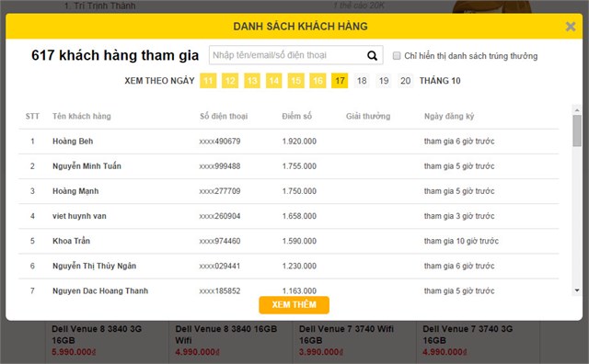The width and height of the screenshot is (589, 364).
Task: Close the customer list dialog
Action: click(571, 27)
